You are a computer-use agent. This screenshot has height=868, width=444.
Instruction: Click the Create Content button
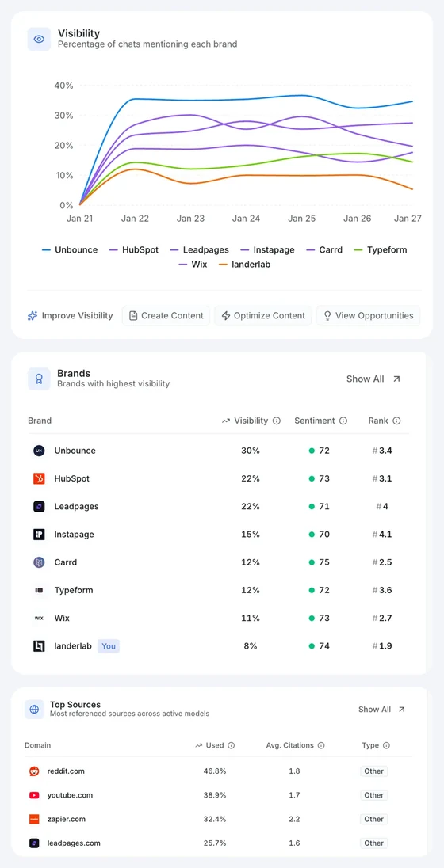pyautogui.click(x=166, y=315)
